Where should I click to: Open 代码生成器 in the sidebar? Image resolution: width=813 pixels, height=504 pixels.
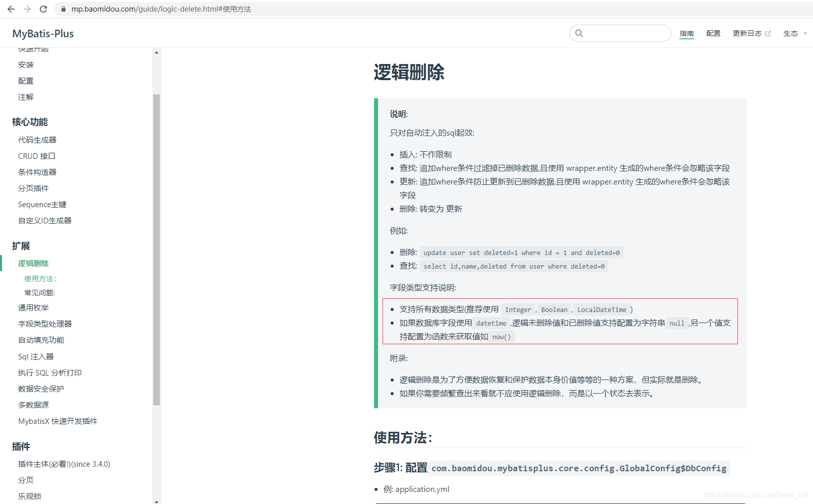pos(37,140)
